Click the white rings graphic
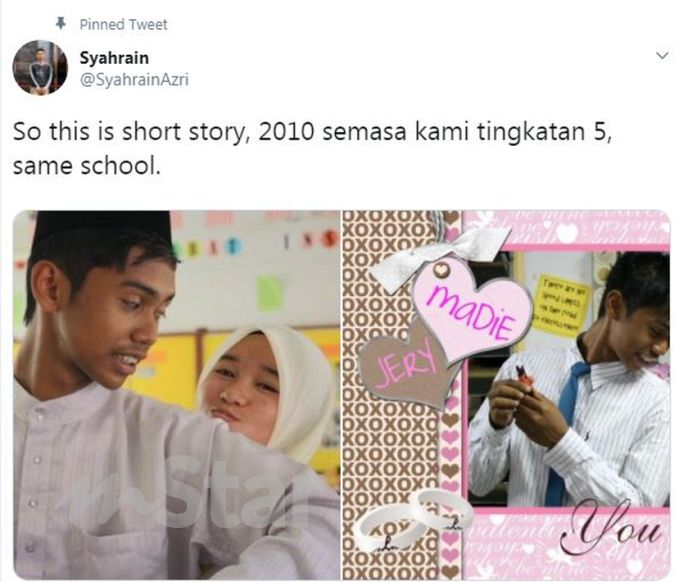 pyautogui.click(x=412, y=519)
